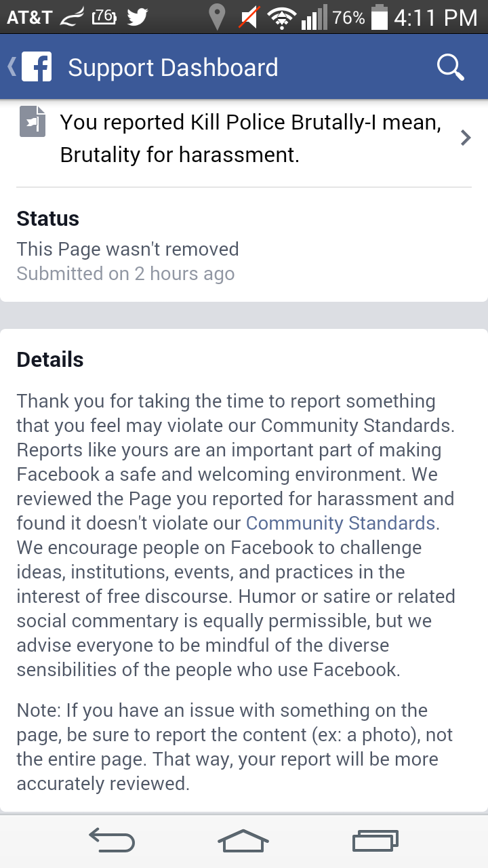Tap the GPS location icon in the status bar
This screenshot has width=488, height=868.
tap(217, 17)
